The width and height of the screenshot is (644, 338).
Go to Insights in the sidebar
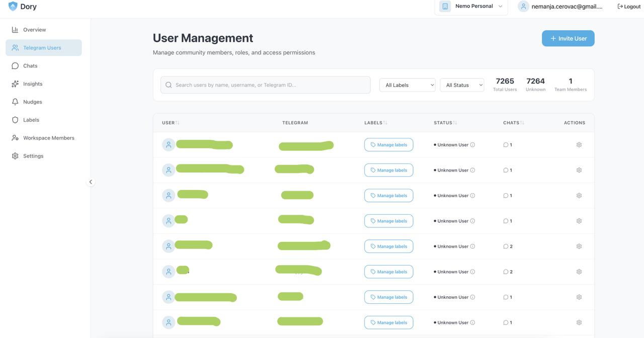coord(33,84)
